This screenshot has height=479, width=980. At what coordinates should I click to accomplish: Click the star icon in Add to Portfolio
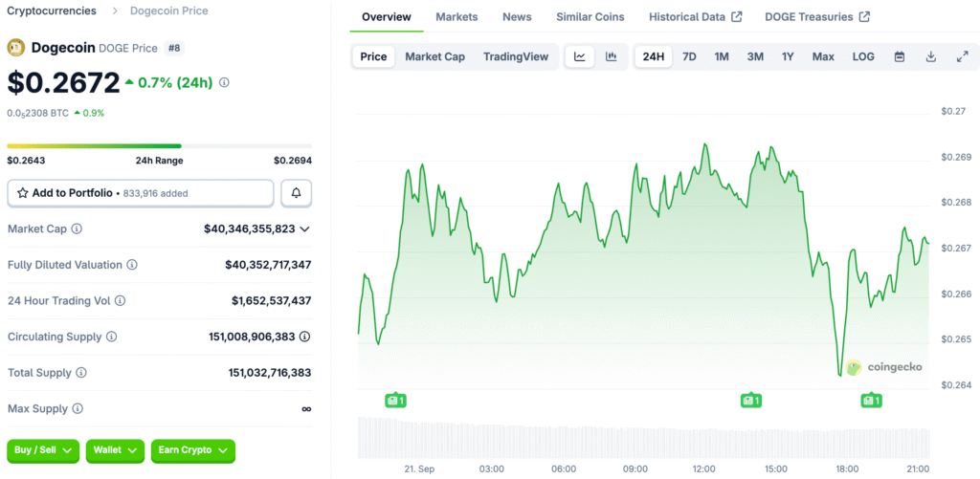pos(23,193)
